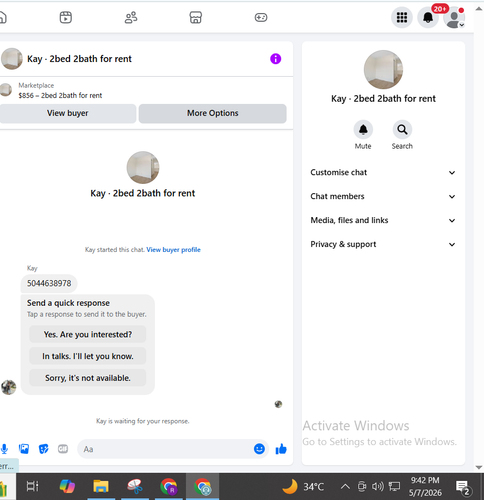Expand Media, files and links section
This screenshot has width=484, height=500.
pos(383,220)
